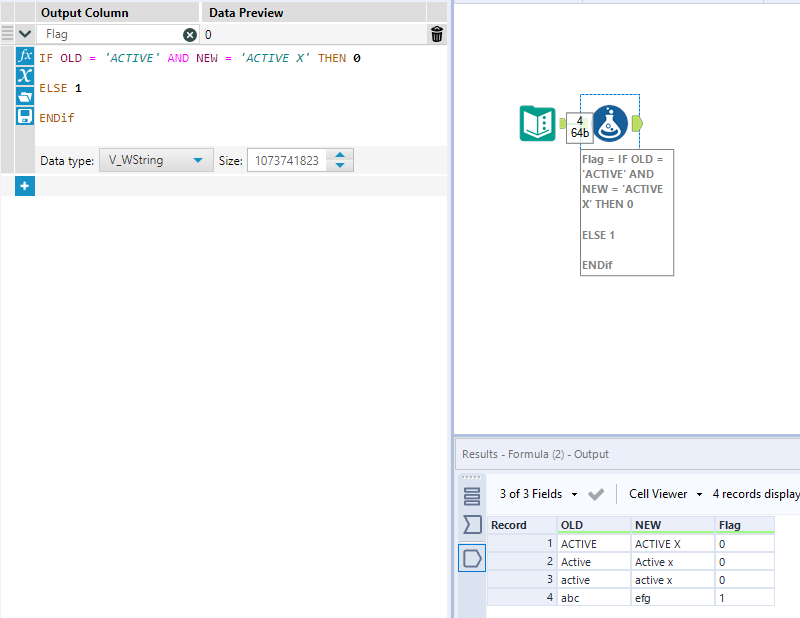The height and width of the screenshot is (618, 800).
Task: Add a new expression with the plus icon
Action: tap(25, 186)
